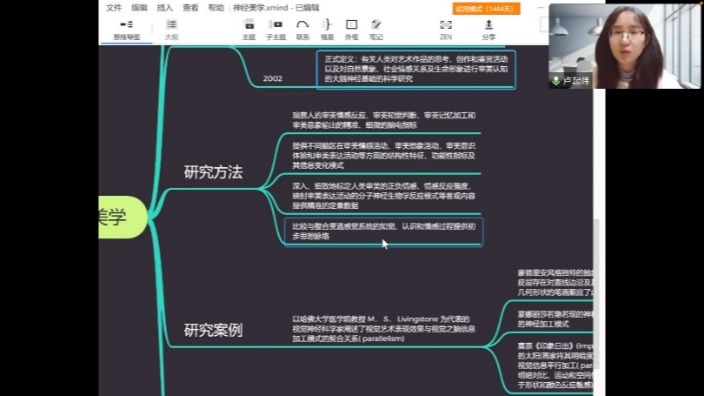Screen dimensions: 705x396
Task: Insert a subtopic via 子主题 icon
Action: click(x=276, y=29)
